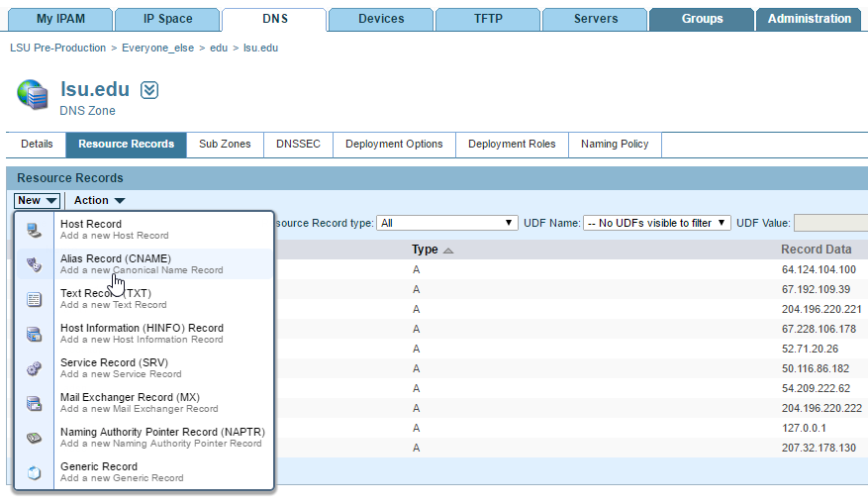Viewport: 868px width, 504px height.
Task: Open the Resource Record type dropdown
Action: coord(446,223)
